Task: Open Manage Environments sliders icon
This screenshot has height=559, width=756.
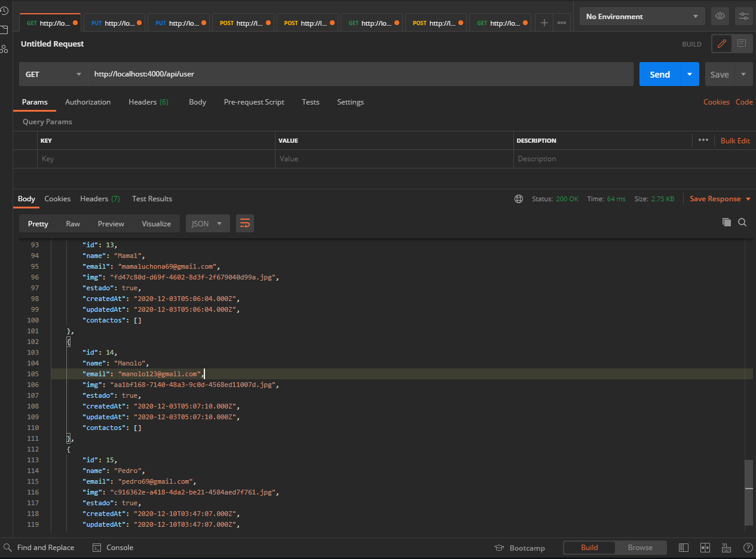Action: pos(743,16)
